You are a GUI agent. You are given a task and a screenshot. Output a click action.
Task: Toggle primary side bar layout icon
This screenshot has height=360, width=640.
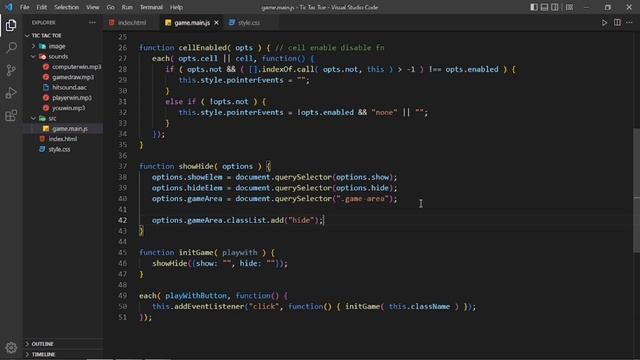tap(534, 7)
